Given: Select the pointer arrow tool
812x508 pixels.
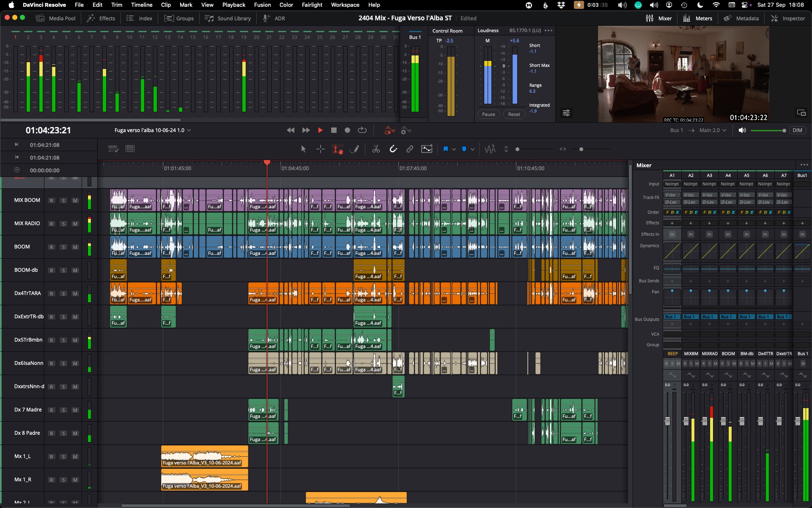Looking at the screenshot, I should pos(303,149).
